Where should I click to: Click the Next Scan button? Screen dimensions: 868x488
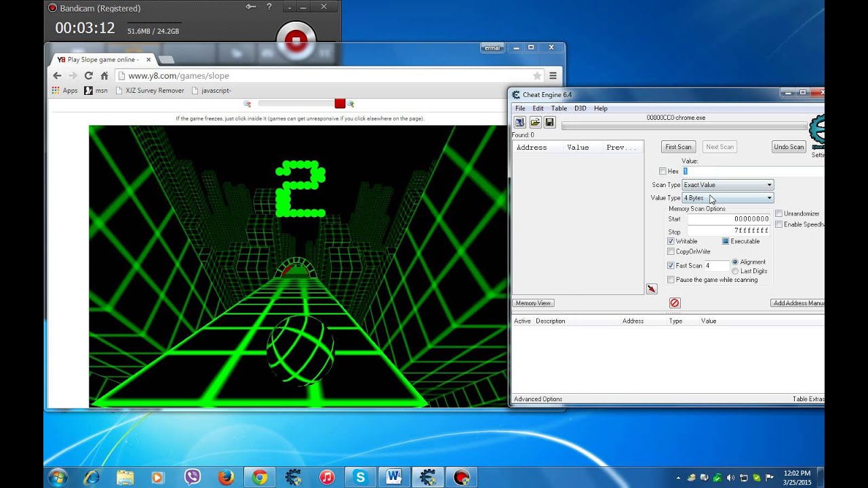719,147
